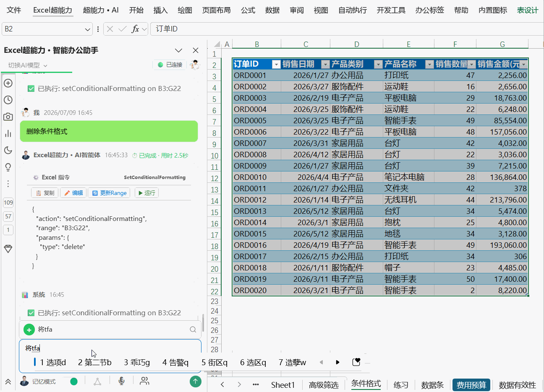The height and width of the screenshot is (392, 544).
Task: Click the 更新Range button
Action: (109, 193)
